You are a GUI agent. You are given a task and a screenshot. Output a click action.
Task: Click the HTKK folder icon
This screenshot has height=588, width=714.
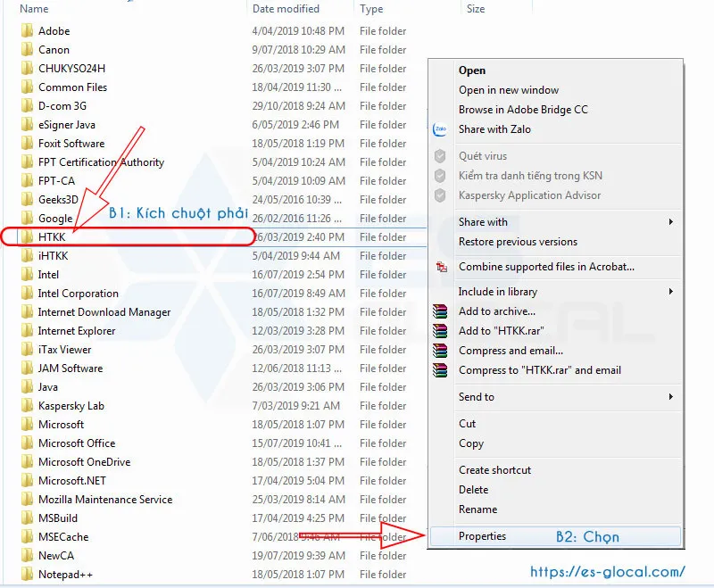tap(28, 237)
